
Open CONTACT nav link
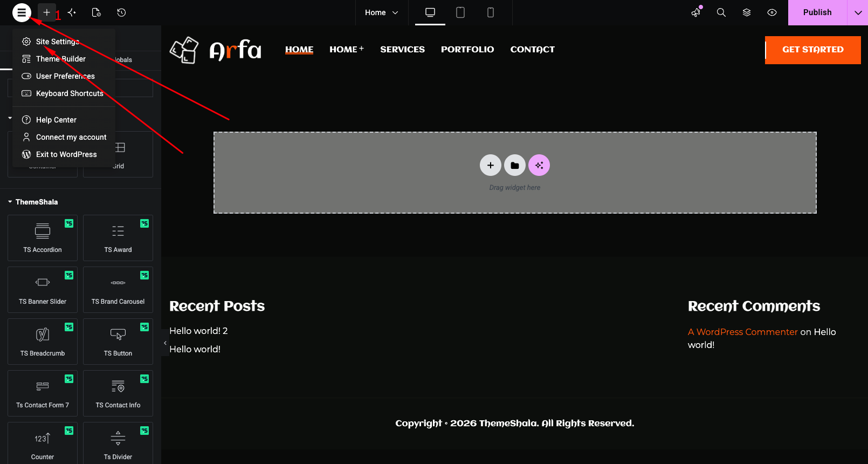[x=533, y=49]
